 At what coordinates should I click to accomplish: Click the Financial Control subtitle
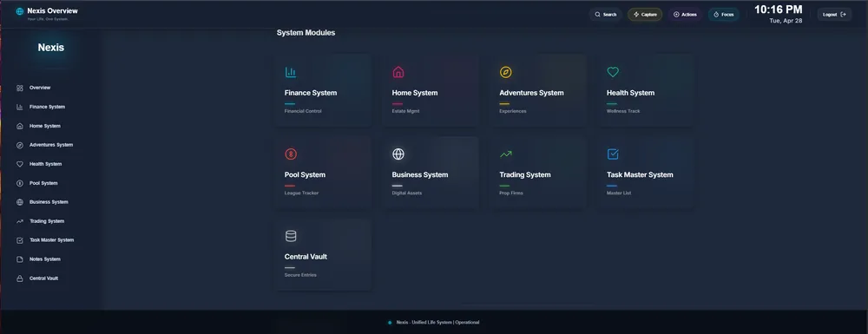point(303,111)
